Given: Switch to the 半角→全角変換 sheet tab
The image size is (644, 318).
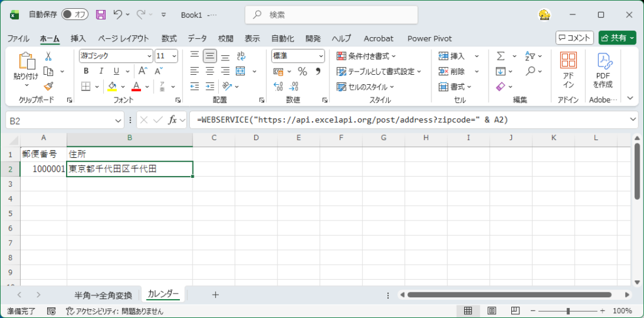Looking at the screenshot, I should (x=103, y=295).
